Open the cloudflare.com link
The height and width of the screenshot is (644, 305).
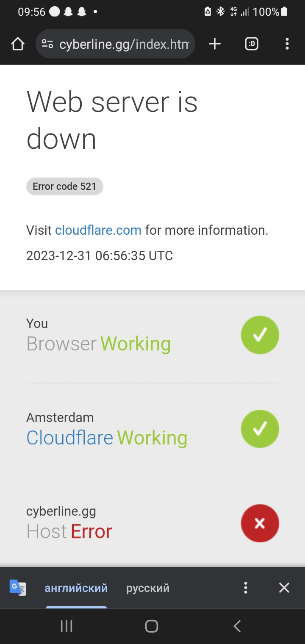[x=98, y=230]
